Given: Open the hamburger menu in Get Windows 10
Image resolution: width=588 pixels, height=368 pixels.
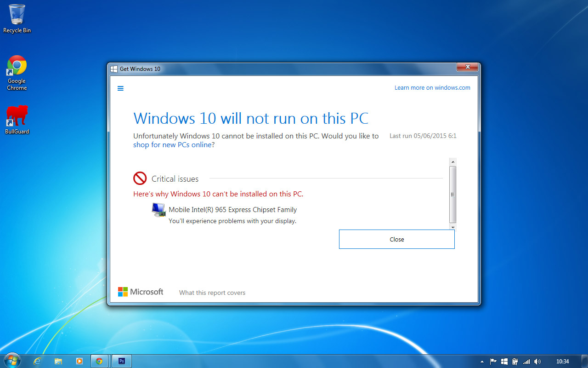Looking at the screenshot, I should (x=120, y=88).
